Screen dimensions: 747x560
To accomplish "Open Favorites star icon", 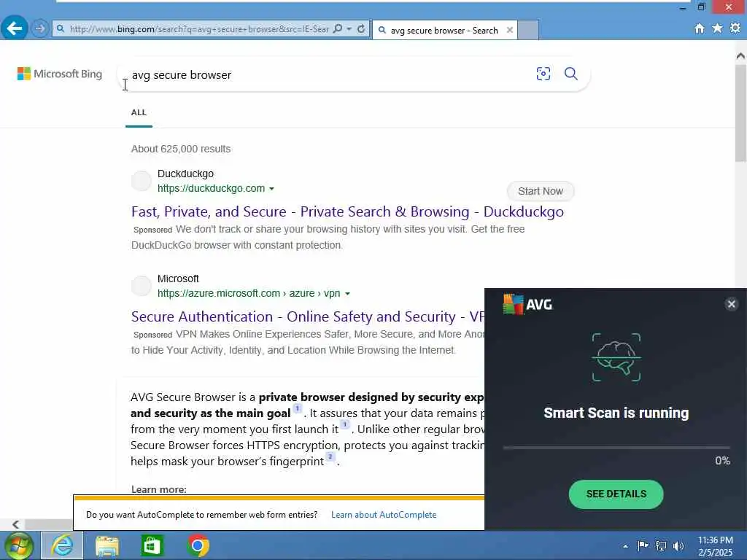I will [718, 28].
